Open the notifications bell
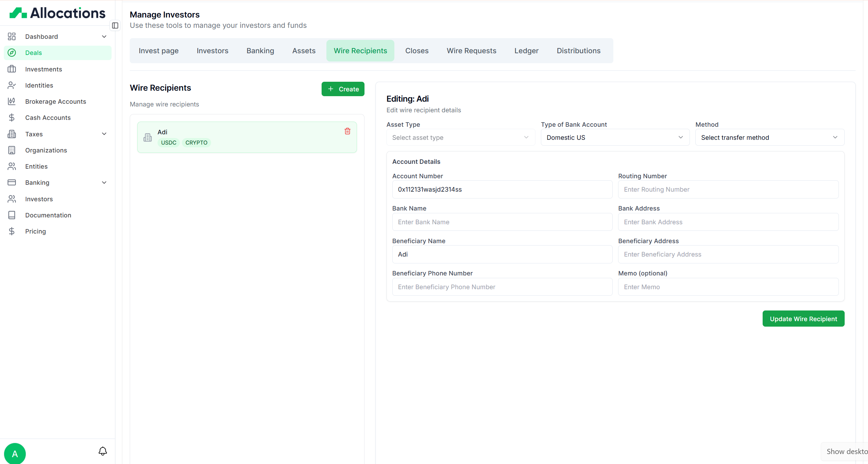The height and width of the screenshot is (464, 868). (x=103, y=451)
